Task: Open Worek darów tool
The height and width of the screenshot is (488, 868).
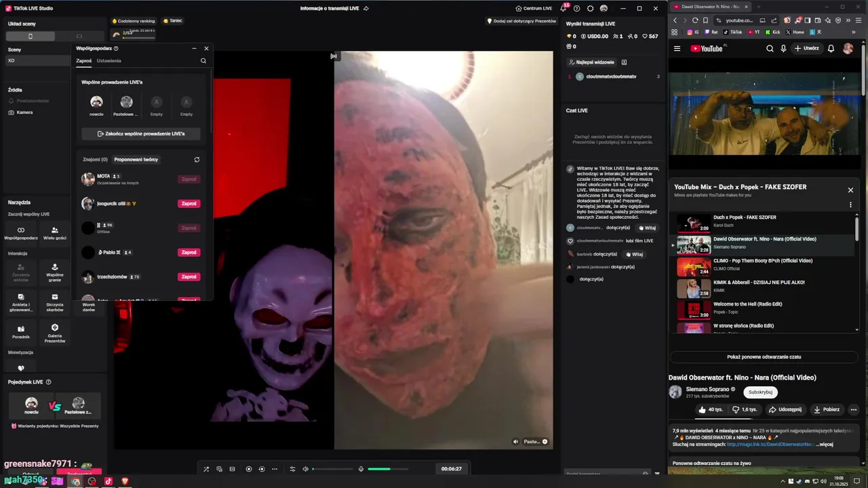Action: (89, 306)
